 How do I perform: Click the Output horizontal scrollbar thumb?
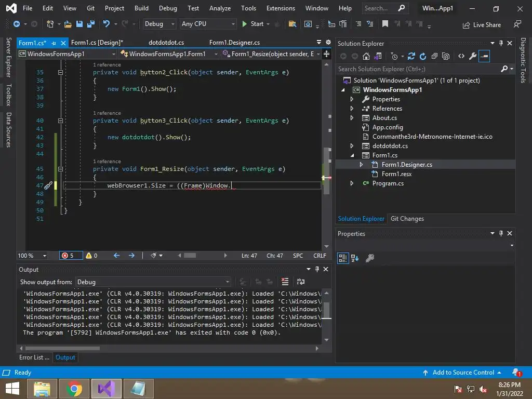62,349
